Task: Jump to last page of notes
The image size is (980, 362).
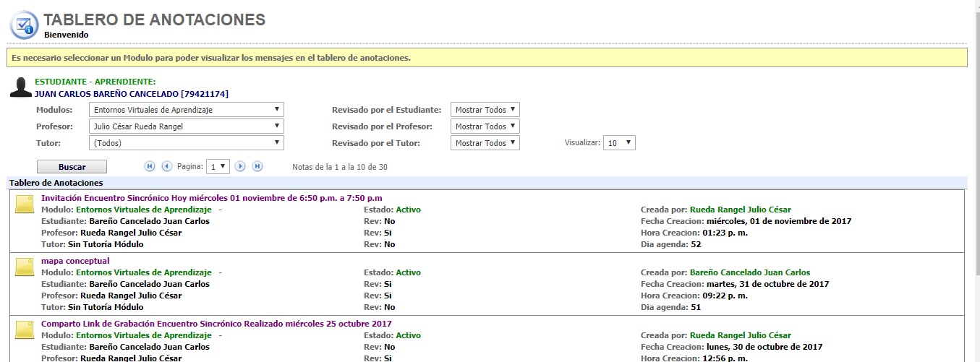Action: point(257,167)
